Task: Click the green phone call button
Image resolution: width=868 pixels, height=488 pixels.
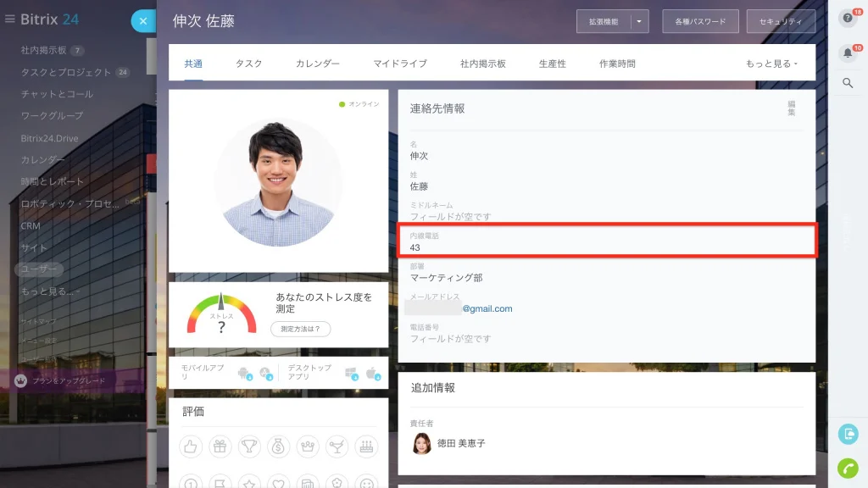Action: pos(848,468)
